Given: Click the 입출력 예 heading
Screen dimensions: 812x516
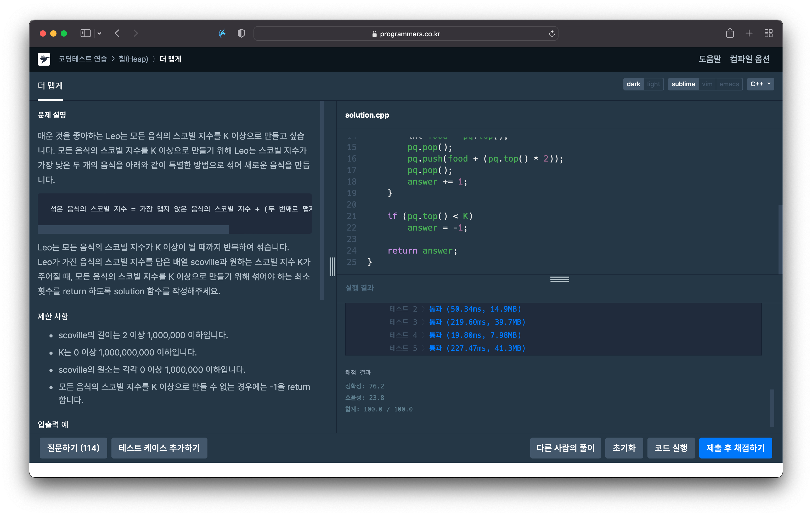Looking at the screenshot, I should pyautogui.click(x=53, y=424).
